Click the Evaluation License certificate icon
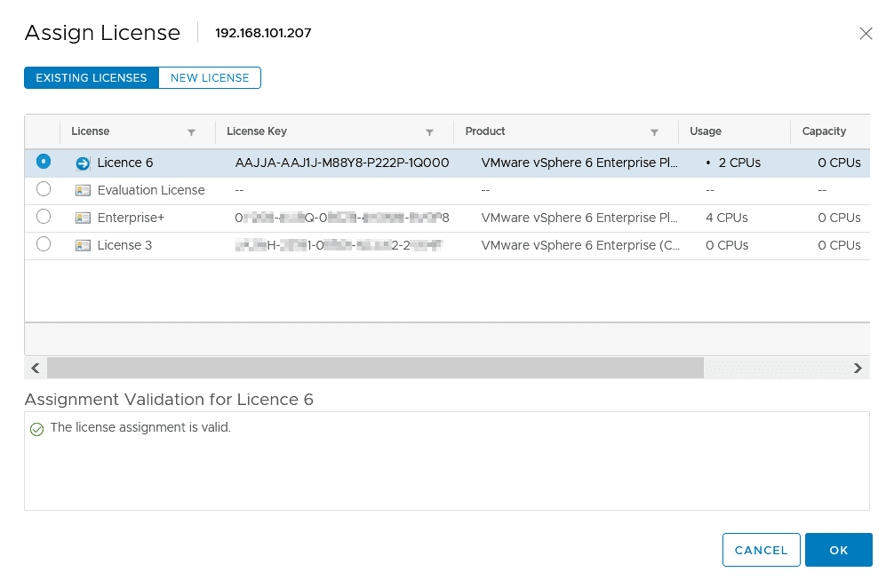Viewport: 894px width, 588px height. point(83,190)
